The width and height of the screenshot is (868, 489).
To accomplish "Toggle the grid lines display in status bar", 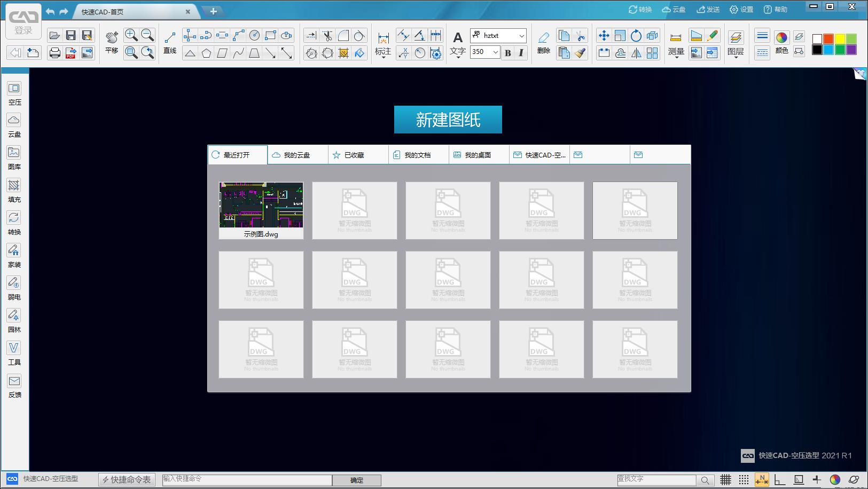I will pos(725,479).
